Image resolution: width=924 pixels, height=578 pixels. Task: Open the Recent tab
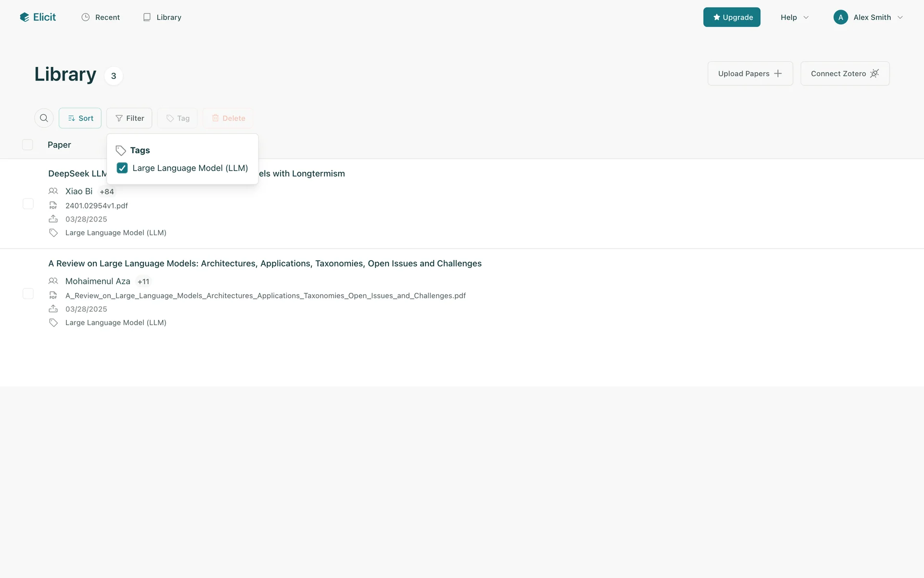(101, 17)
